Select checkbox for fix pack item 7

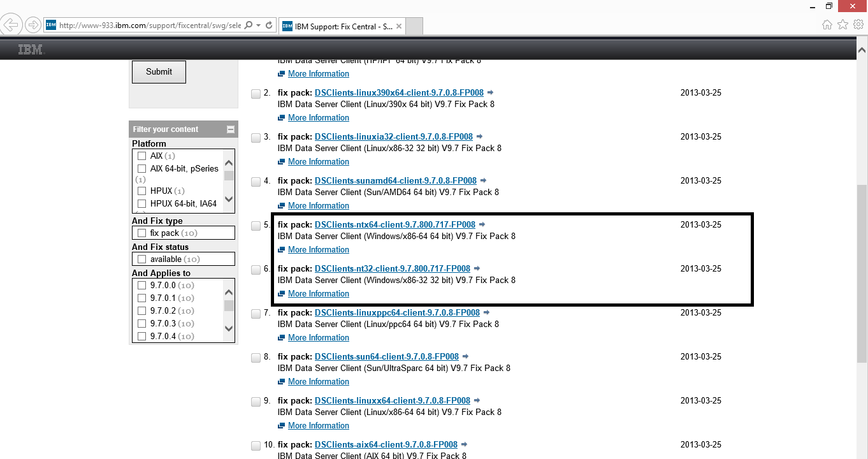[x=256, y=314]
